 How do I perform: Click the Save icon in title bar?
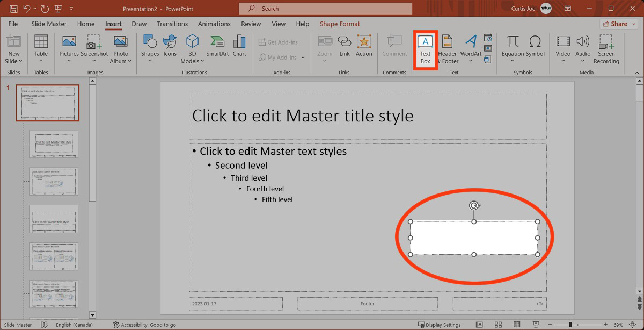(x=13, y=9)
